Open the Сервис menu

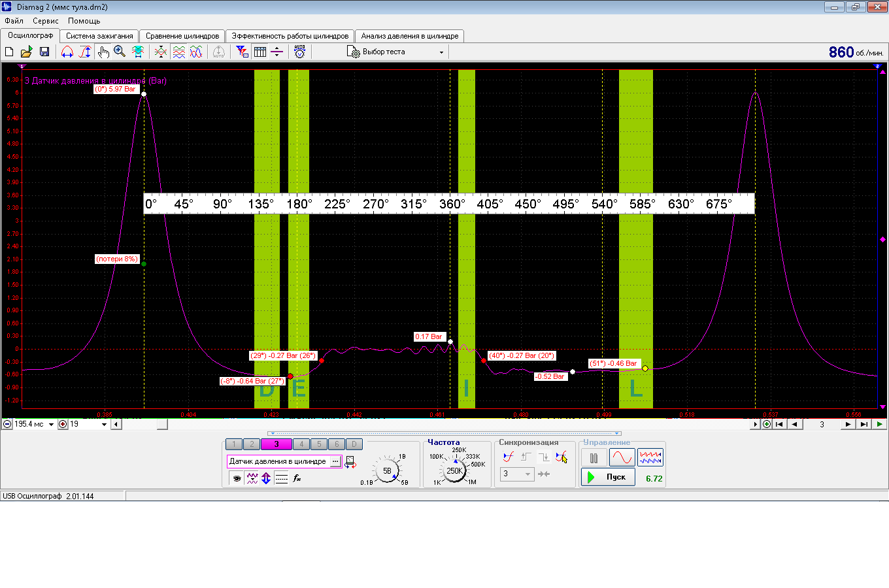click(x=46, y=21)
